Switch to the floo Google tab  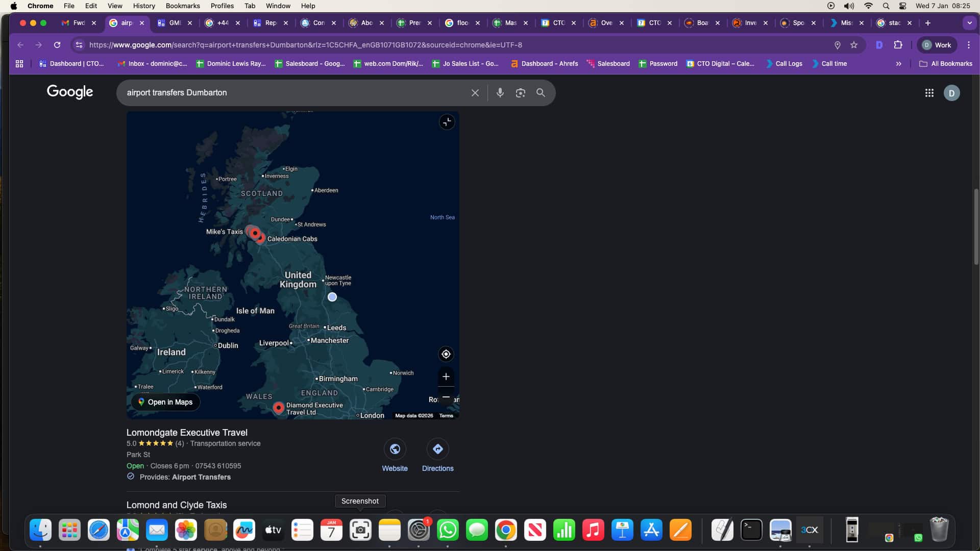click(x=462, y=23)
